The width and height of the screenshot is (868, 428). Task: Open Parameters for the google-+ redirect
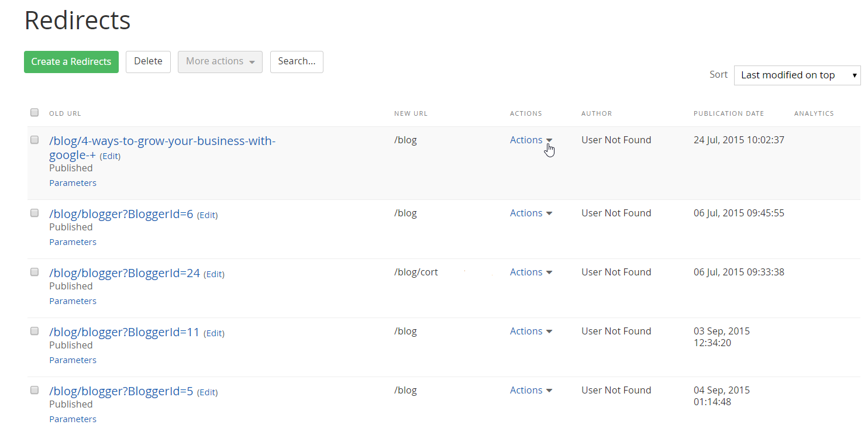[x=73, y=183]
